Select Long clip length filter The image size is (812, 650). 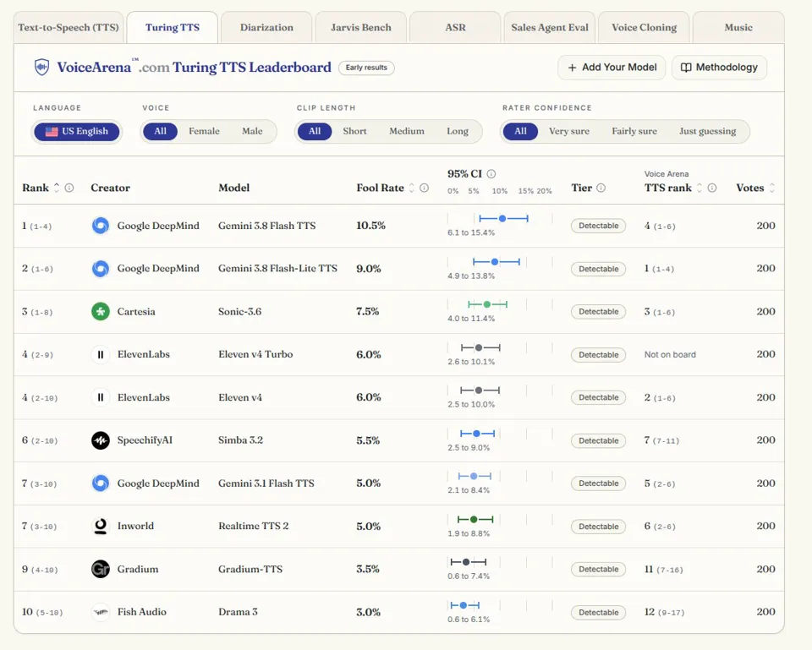click(x=458, y=132)
